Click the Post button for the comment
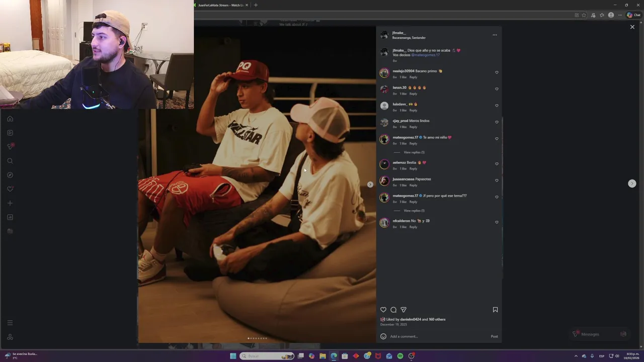 (x=494, y=336)
